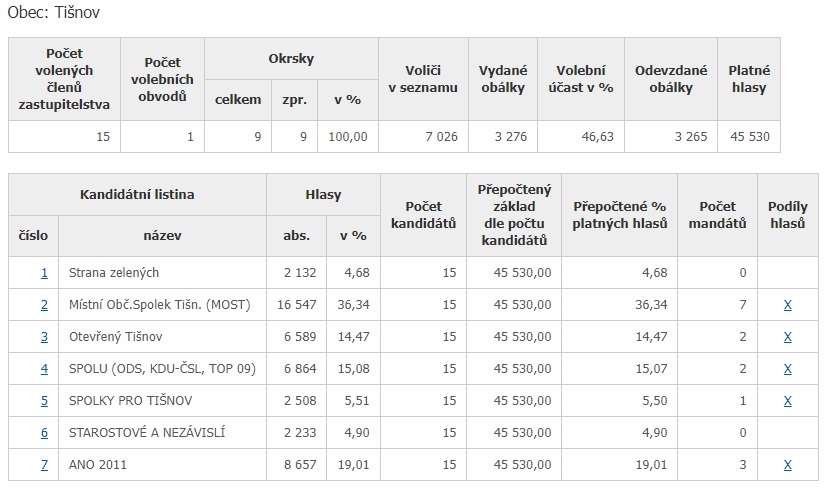This screenshot has width=829, height=490.
Task: Follow the number 3 link for Otevřený Tišnov
Action: pos(44,336)
